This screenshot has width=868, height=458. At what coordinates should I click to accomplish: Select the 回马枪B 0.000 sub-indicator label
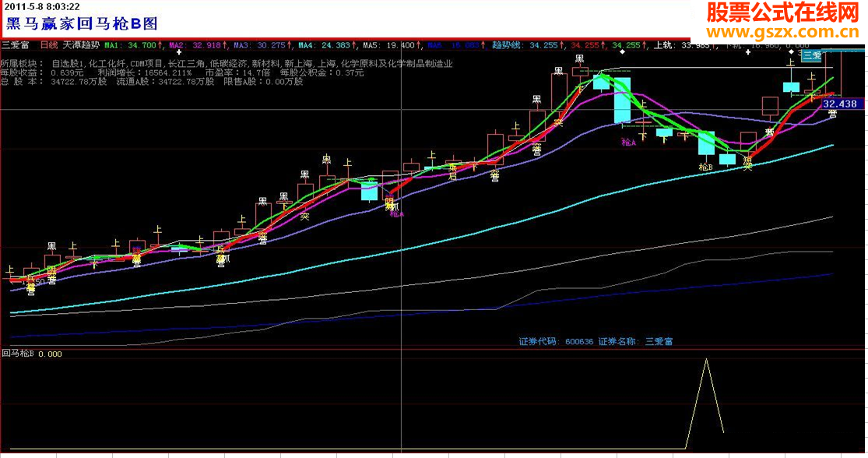point(32,354)
